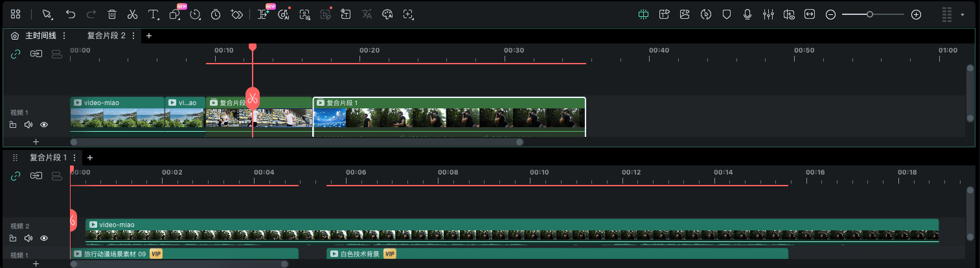Add a new track below 视频 1 in the main timeline
Image resolution: width=980 pixels, height=268 pixels.
pyautogui.click(x=36, y=141)
